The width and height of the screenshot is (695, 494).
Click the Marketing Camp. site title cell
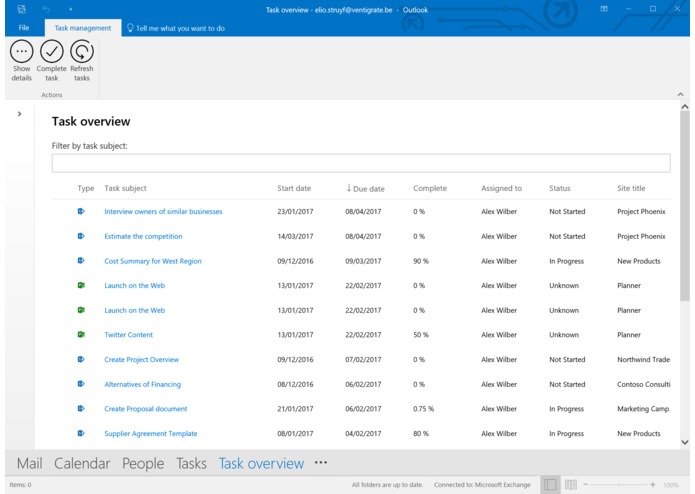(644, 408)
